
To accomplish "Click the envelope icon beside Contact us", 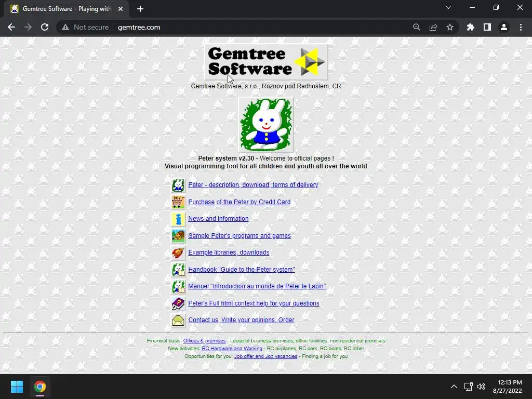I will click(x=178, y=320).
